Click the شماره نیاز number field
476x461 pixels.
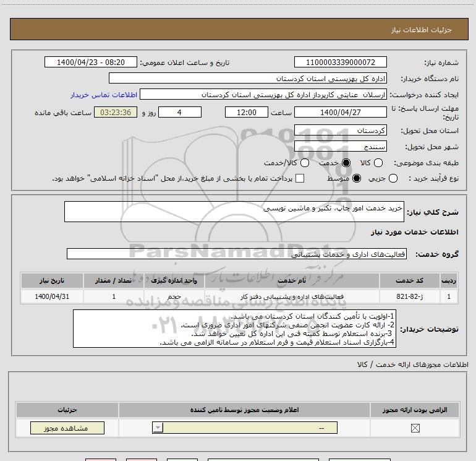340,62
